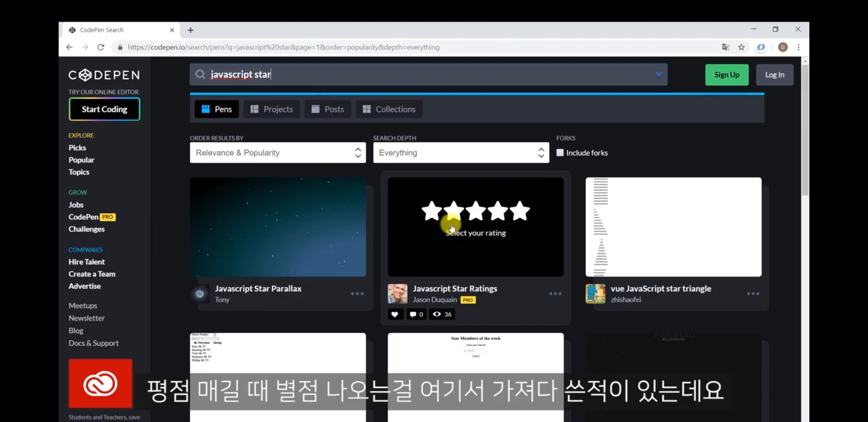This screenshot has width=868, height=422.
Task: Click the CodePen logo in sidebar
Action: pyautogui.click(x=104, y=75)
